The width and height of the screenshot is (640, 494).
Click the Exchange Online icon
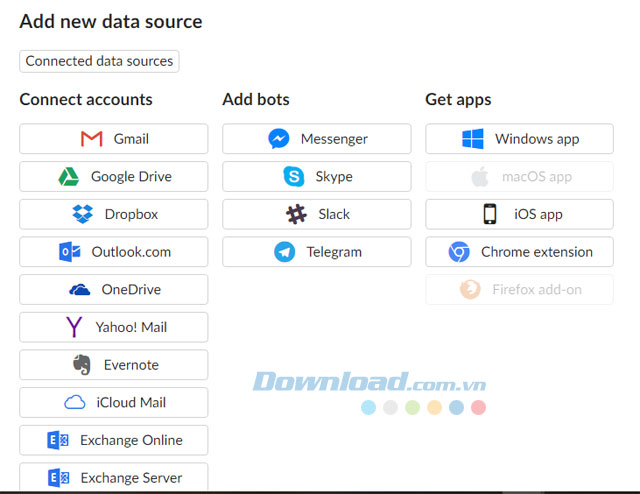(x=58, y=440)
